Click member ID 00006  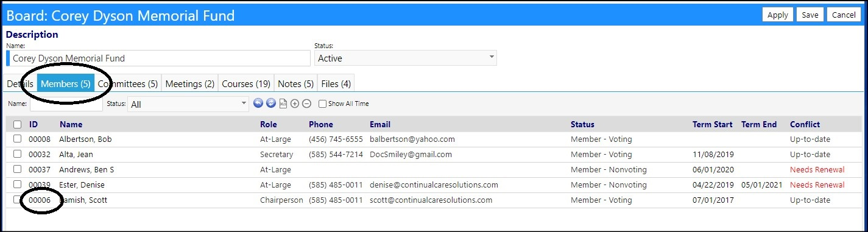click(40, 200)
